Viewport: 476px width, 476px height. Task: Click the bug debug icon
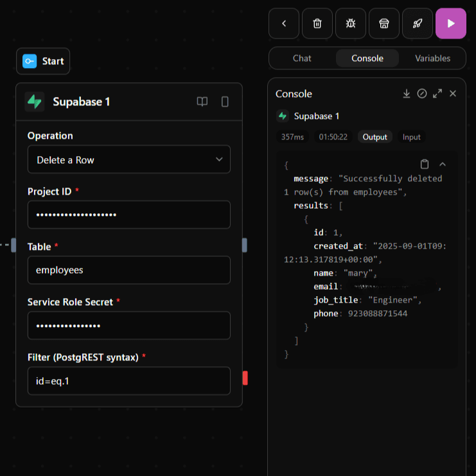click(x=350, y=24)
